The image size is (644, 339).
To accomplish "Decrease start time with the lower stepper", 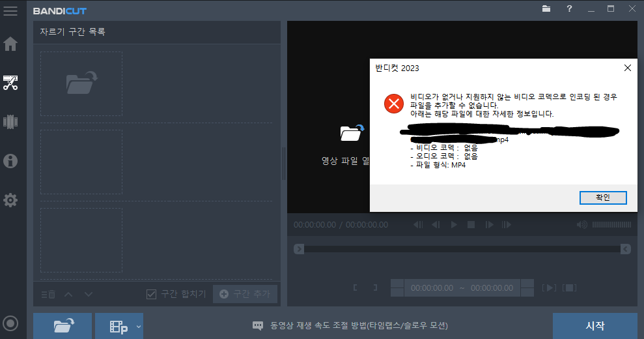I will click(x=397, y=293).
